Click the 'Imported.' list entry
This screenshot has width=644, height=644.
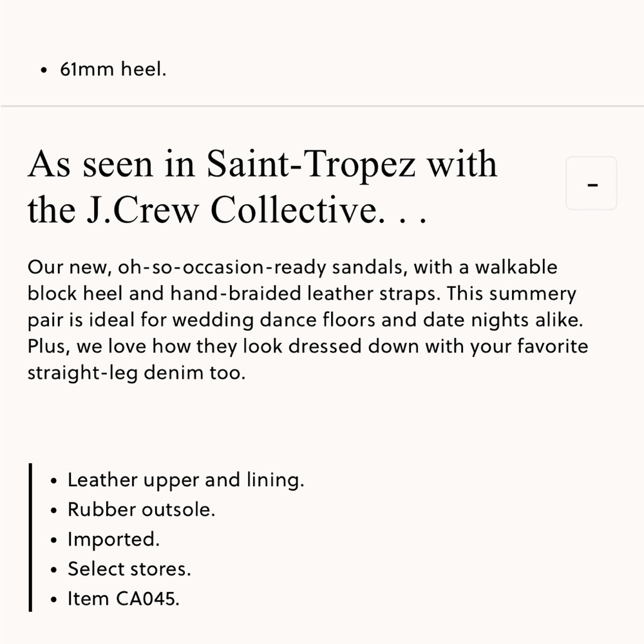pos(114,540)
